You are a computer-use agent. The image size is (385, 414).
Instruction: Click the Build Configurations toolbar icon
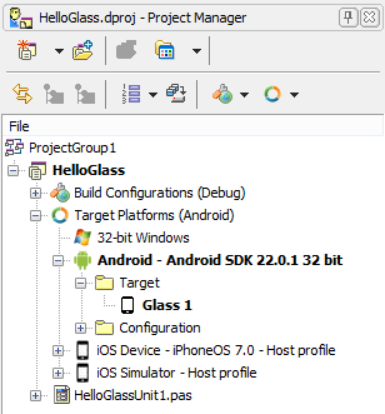222,94
